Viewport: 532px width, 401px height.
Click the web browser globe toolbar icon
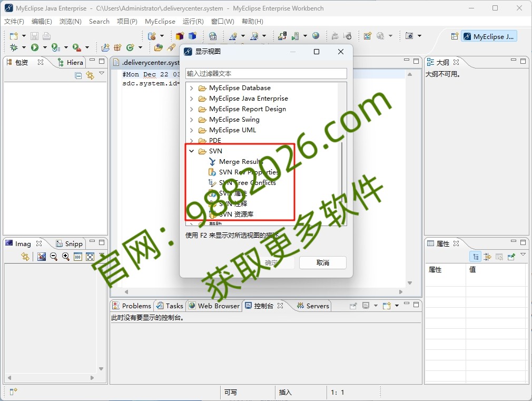[316, 36]
